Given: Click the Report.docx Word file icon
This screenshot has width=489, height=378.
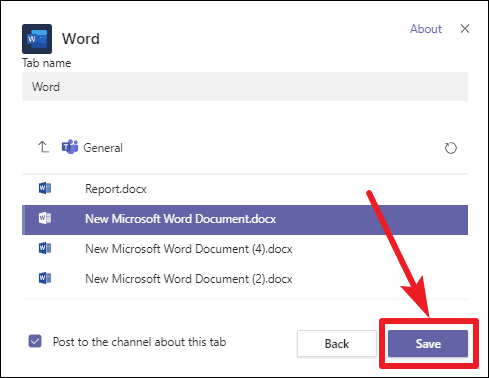Looking at the screenshot, I should 45,188.
